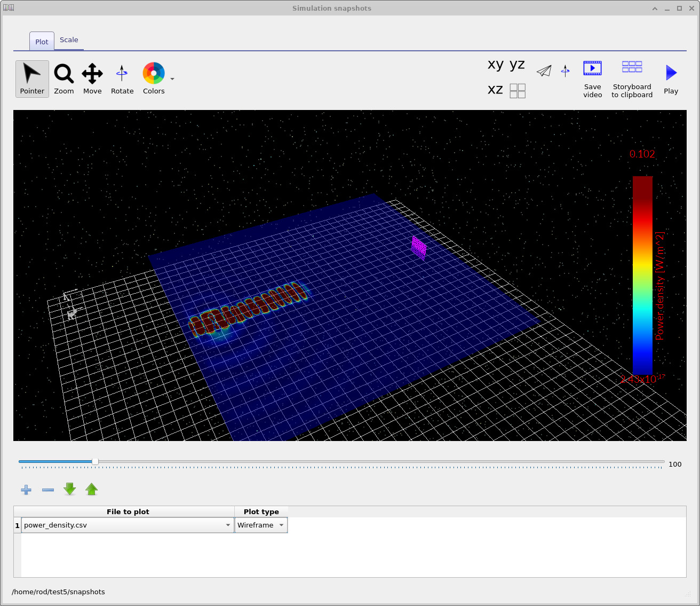
Task: Select the Pointer tool
Action: 32,78
